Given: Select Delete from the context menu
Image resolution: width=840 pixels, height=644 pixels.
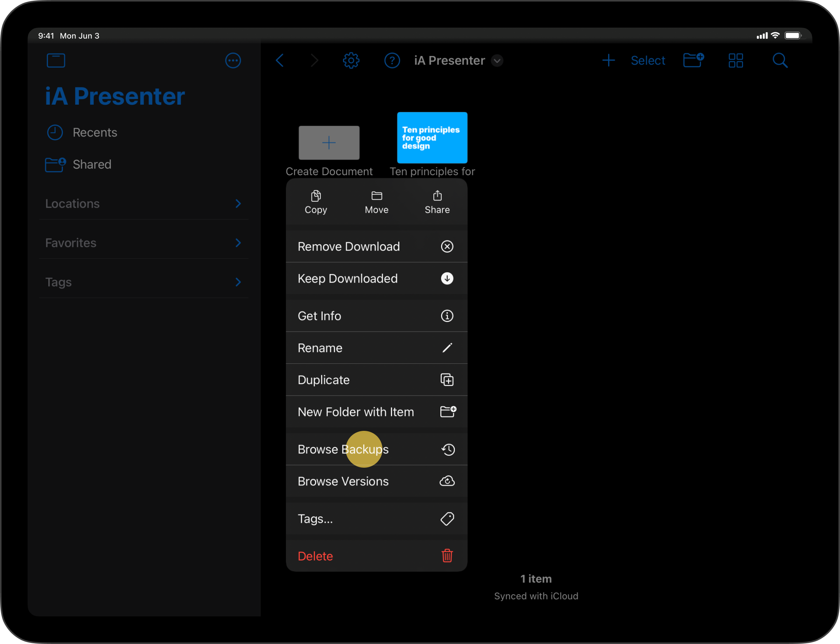Looking at the screenshot, I should click(376, 556).
